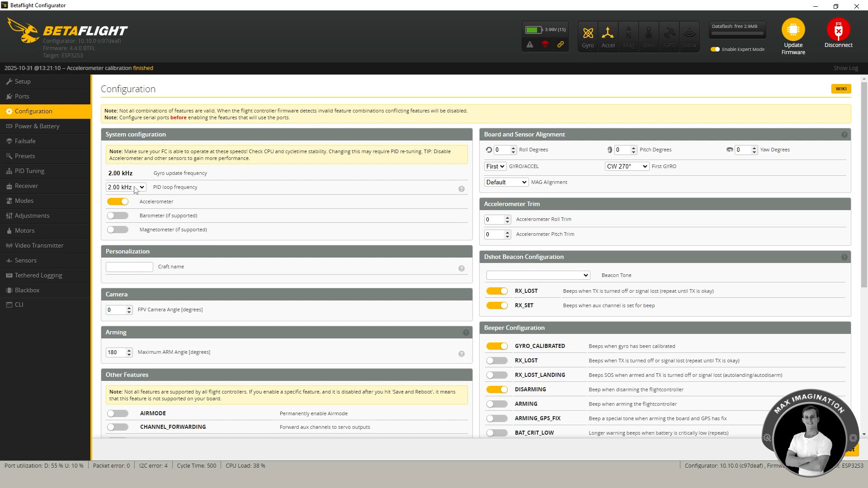This screenshot has width=868, height=488.
Task: Open the Blackbox tab in sidebar
Action: [28, 290]
